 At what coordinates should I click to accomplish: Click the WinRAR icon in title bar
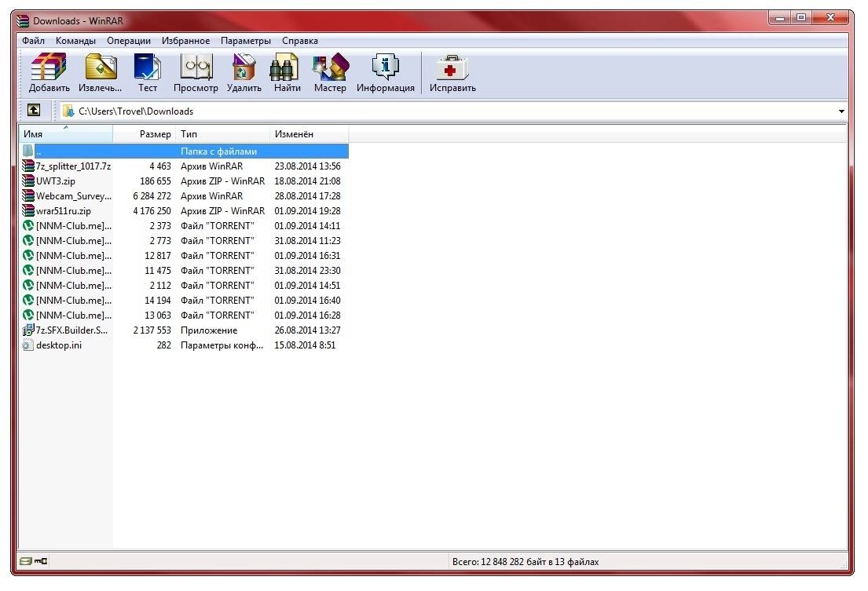click(x=23, y=21)
